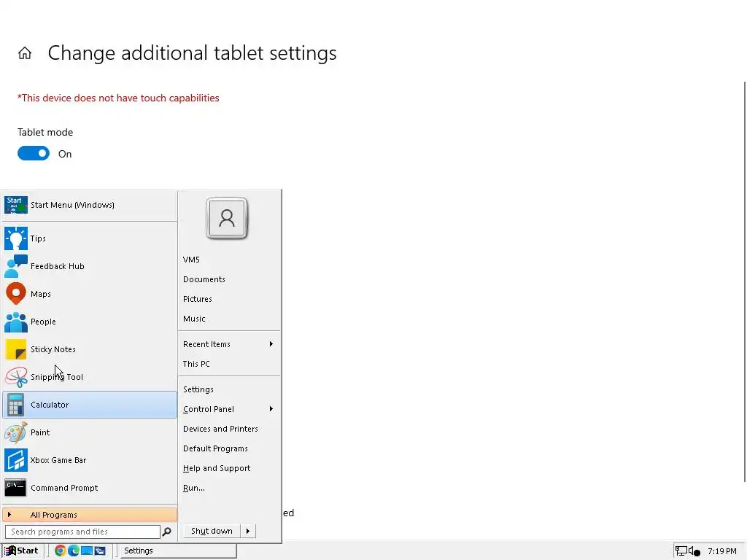Click the user account picture
Image resolution: width=747 pixels, height=560 pixels.
[x=227, y=218]
